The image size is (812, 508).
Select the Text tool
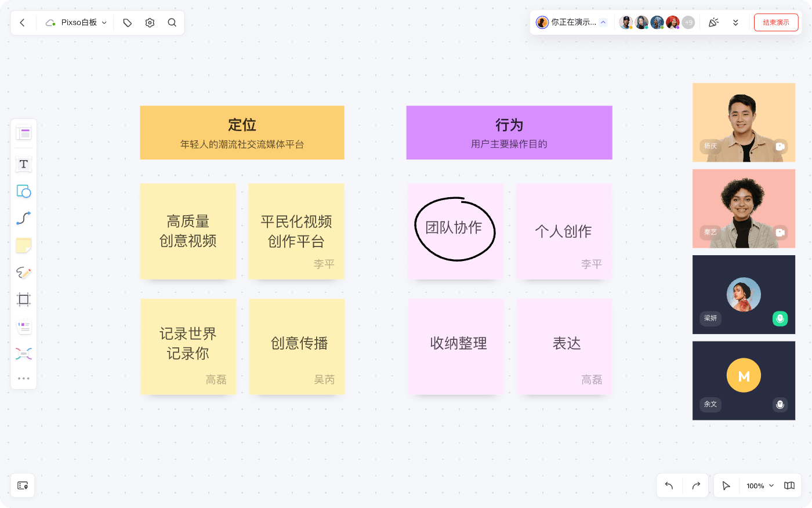click(x=23, y=164)
